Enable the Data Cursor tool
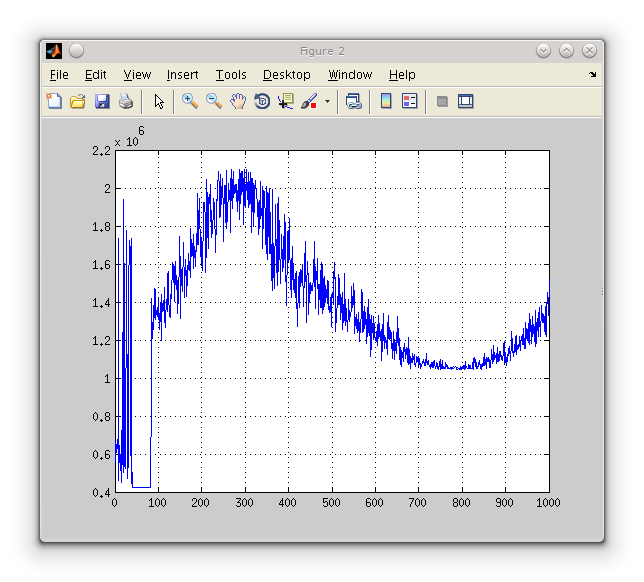Screen dimensions: 644x582 [x=286, y=101]
